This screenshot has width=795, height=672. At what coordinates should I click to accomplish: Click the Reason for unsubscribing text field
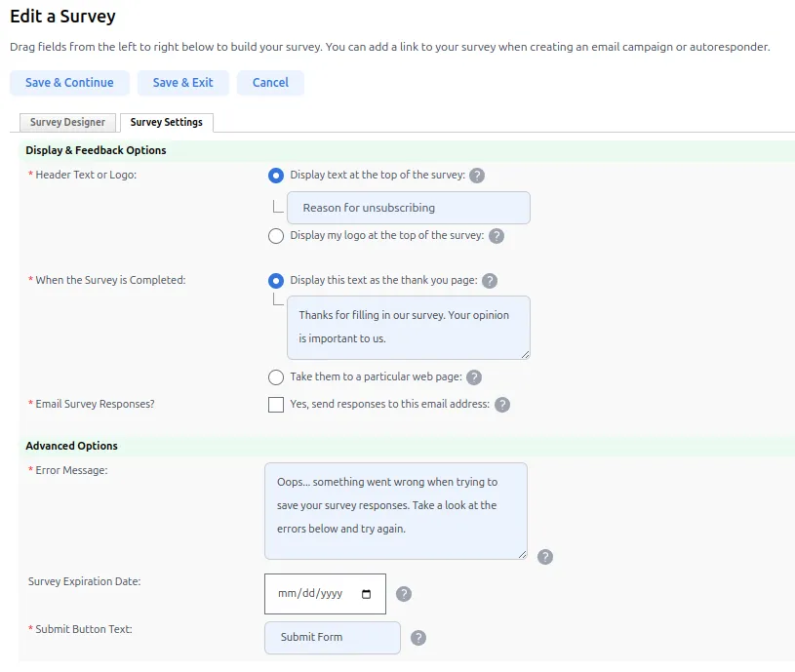(409, 208)
